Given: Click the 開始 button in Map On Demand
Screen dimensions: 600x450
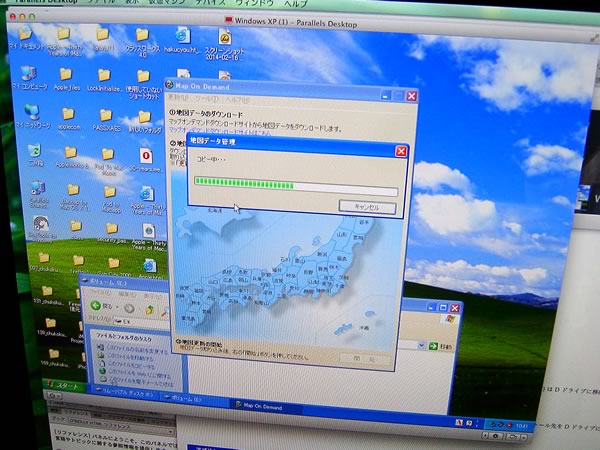Looking at the screenshot, I should click(364, 359).
